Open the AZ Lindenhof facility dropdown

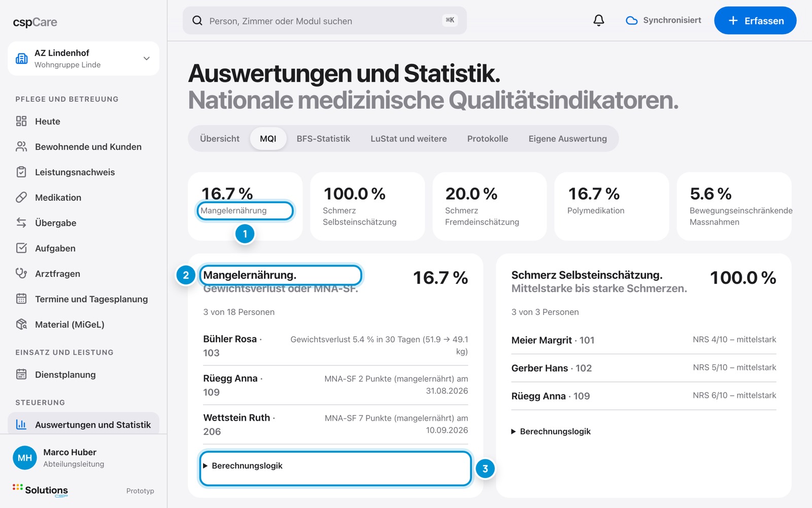pos(83,58)
